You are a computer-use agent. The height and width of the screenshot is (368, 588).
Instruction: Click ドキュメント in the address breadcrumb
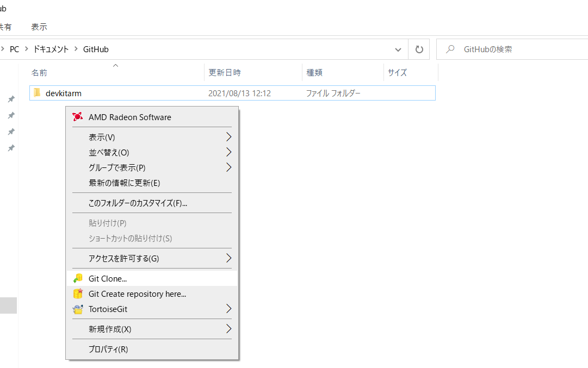click(51, 49)
